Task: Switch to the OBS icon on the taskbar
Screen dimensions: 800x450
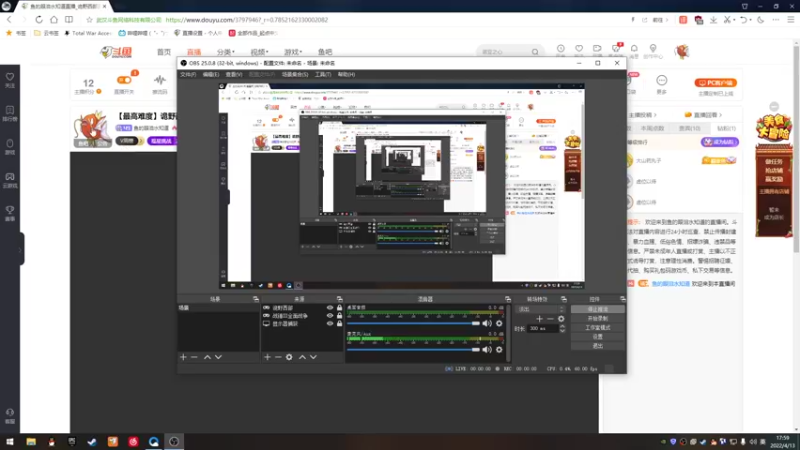Action: pos(174,442)
